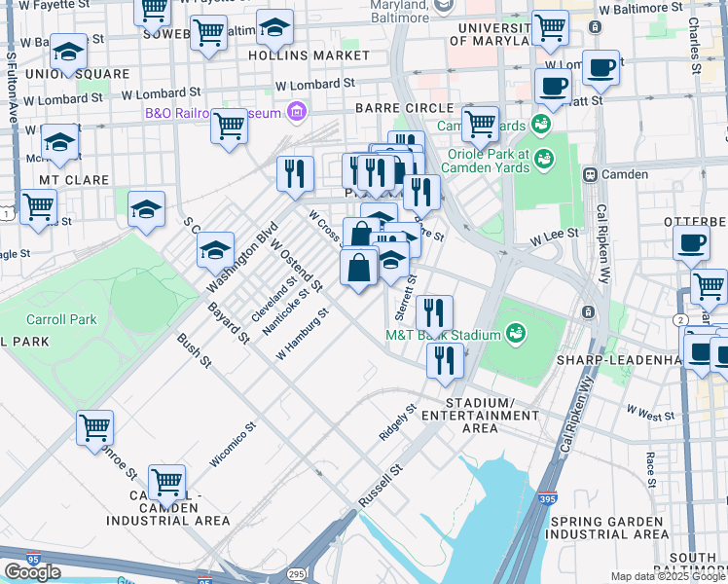Select the Race St label
This screenshot has height=584, width=728.
pyautogui.click(x=651, y=470)
